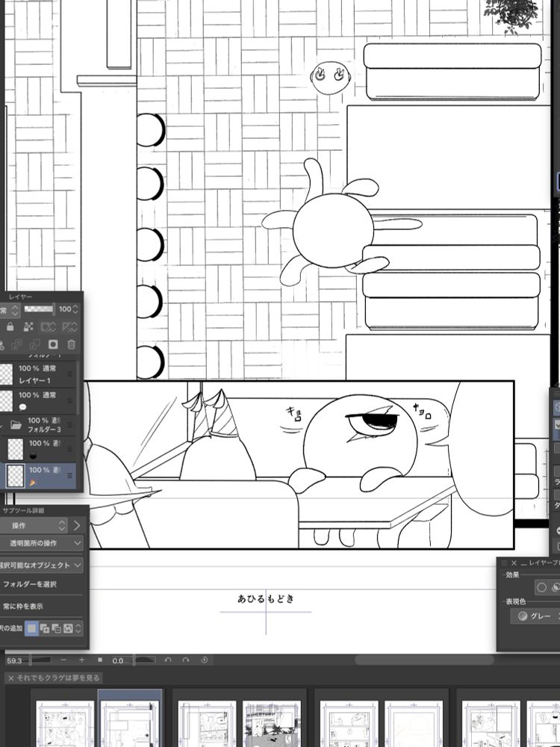This screenshot has width=560, height=747.
Task: Click the layer opacity stepper arrows
Action: tap(75, 310)
